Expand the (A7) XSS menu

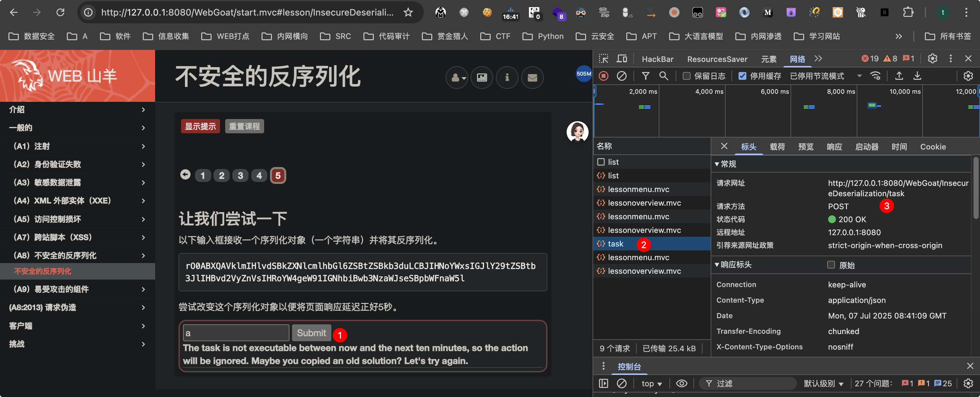[78, 237]
